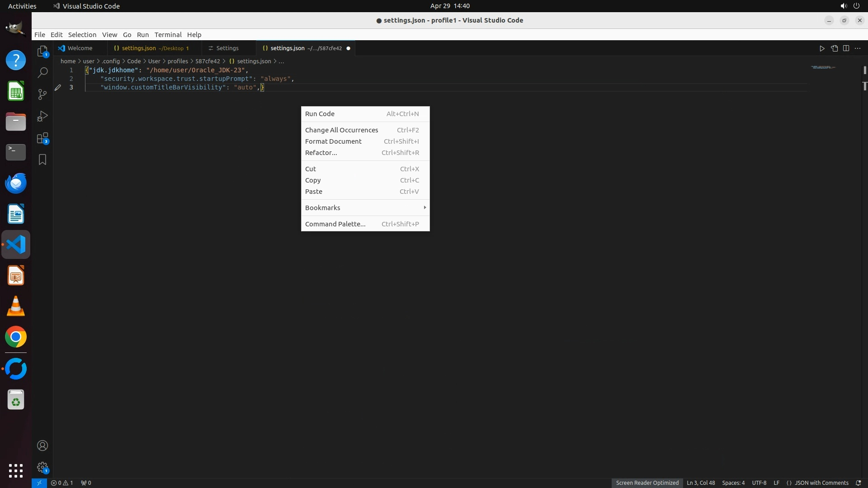Click the editor minimap preview

click(x=823, y=67)
